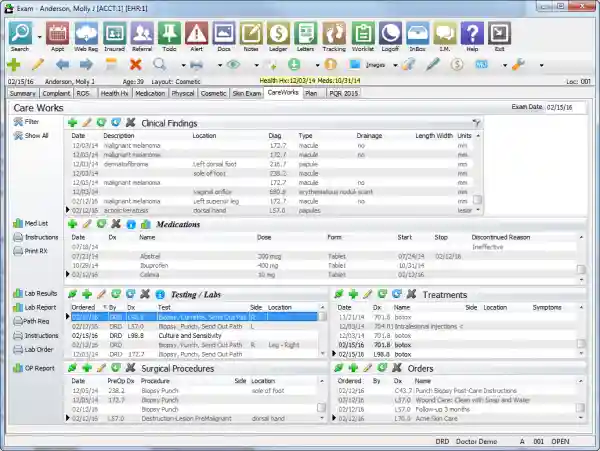Click the Clinical Findings vertical scrollbar
The height and width of the screenshot is (451, 600).
tap(478, 173)
